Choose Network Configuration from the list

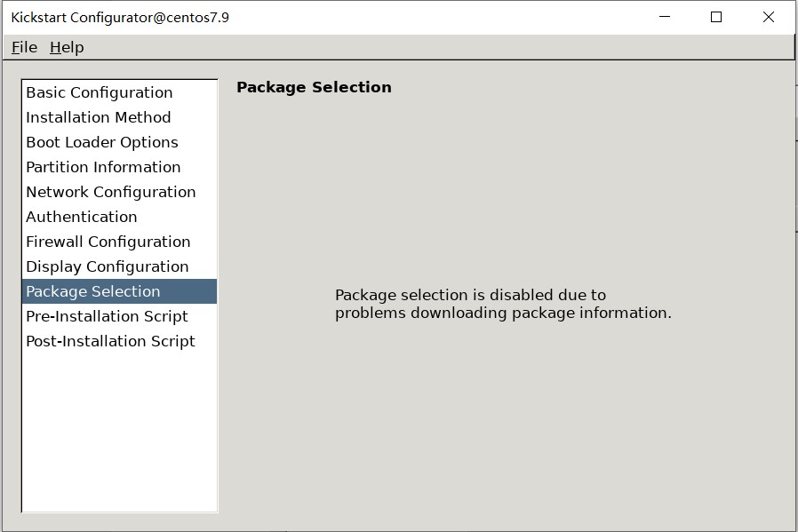pyautogui.click(x=111, y=192)
